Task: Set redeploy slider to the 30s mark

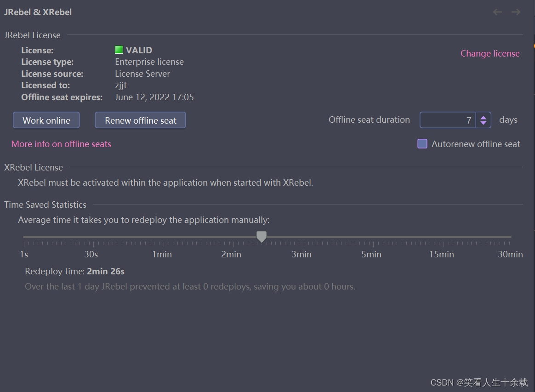Action: tap(93, 237)
